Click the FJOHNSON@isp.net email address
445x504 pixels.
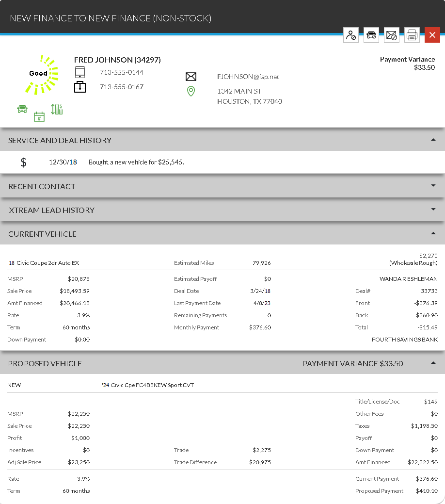point(248,77)
